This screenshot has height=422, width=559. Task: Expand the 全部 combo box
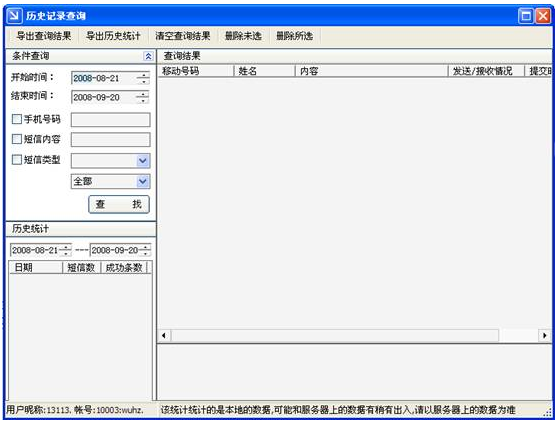(x=143, y=181)
